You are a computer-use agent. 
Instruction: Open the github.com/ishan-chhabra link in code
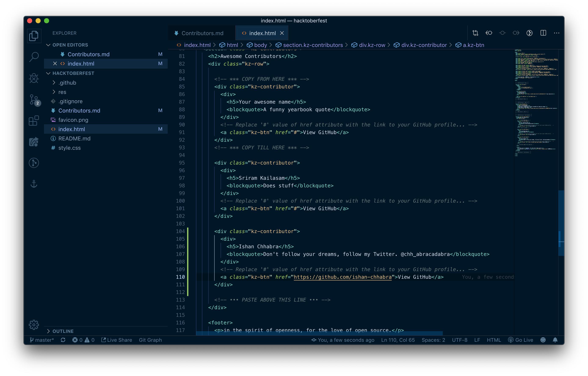click(342, 277)
